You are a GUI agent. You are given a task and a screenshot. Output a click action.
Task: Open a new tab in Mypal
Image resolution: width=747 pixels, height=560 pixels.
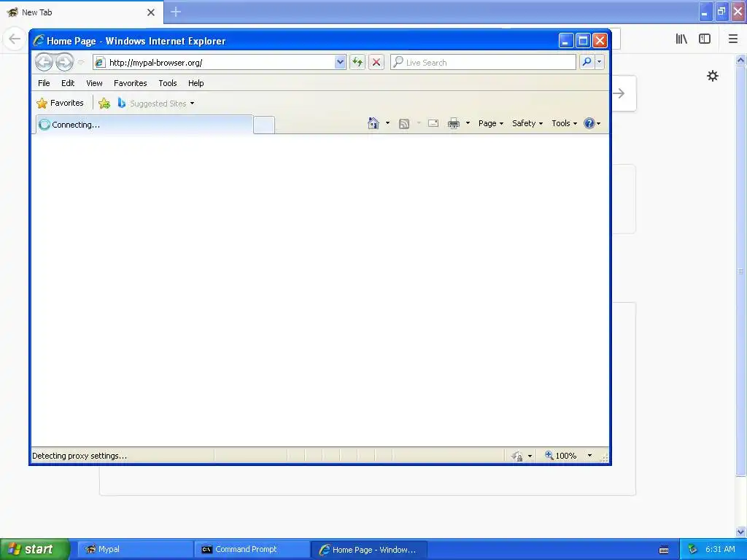coord(176,12)
